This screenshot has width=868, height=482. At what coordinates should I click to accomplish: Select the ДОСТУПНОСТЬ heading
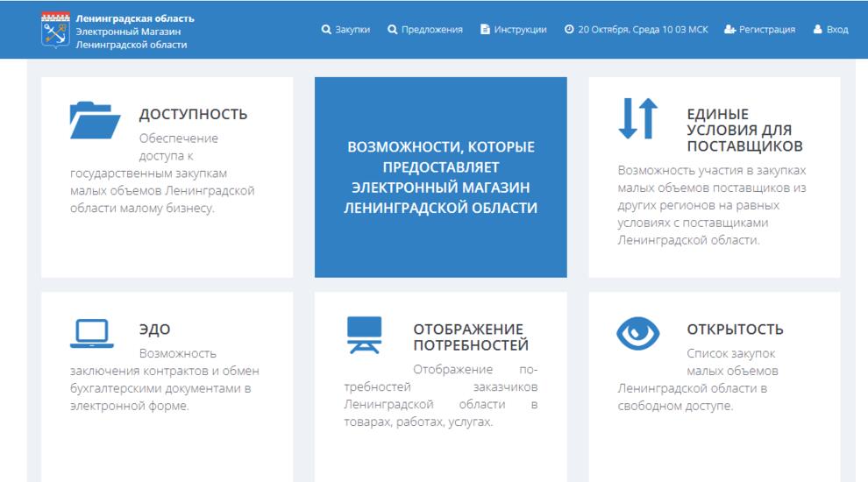click(193, 114)
